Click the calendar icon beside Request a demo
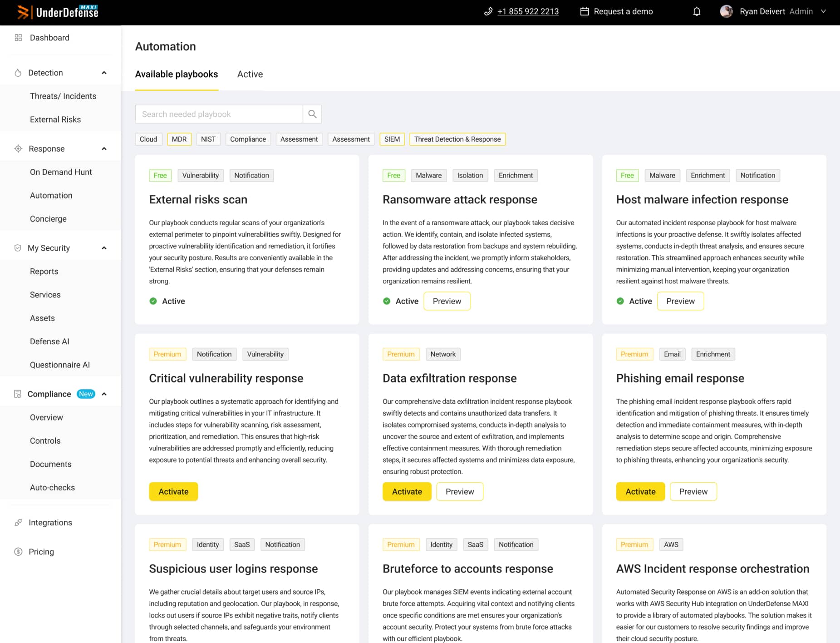840x643 pixels. pyautogui.click(x=585, y=11)
